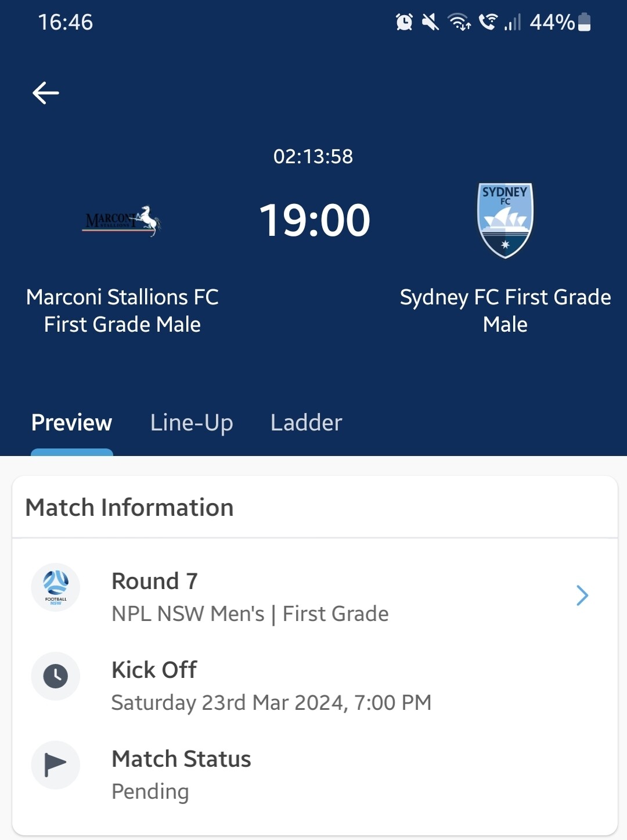Switch to the Line-Up tab
Image resolution: width=627 pixels, height=840 pixels.
191,423
